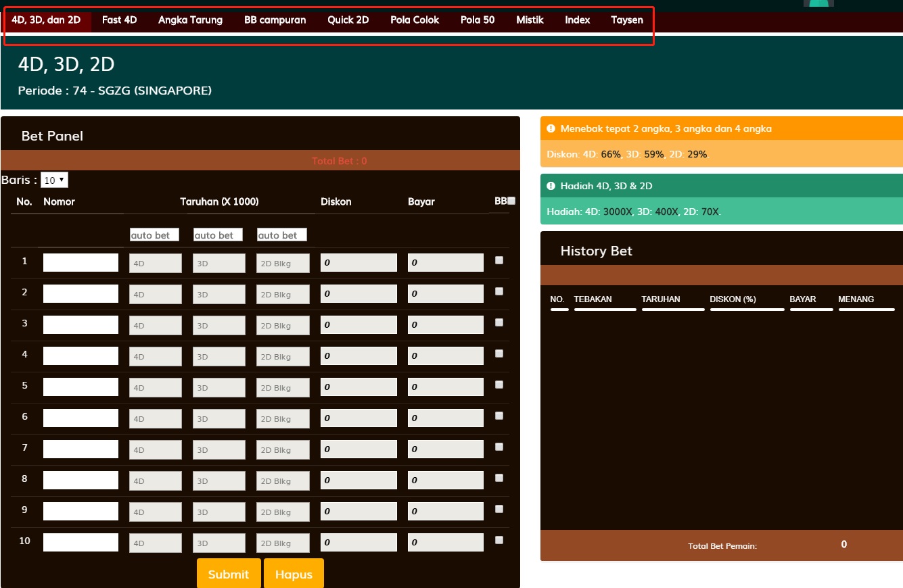
Task: Click the Diskon value field in row 1
Action: pyautogui.click(x=358, y=263)
